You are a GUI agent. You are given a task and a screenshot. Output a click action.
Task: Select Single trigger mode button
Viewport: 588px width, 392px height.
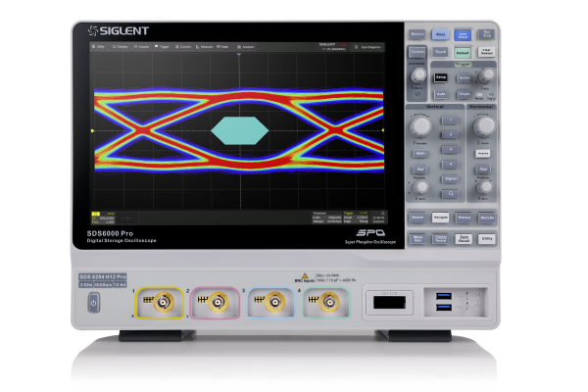pyautogui.click(x=463, y=96)
